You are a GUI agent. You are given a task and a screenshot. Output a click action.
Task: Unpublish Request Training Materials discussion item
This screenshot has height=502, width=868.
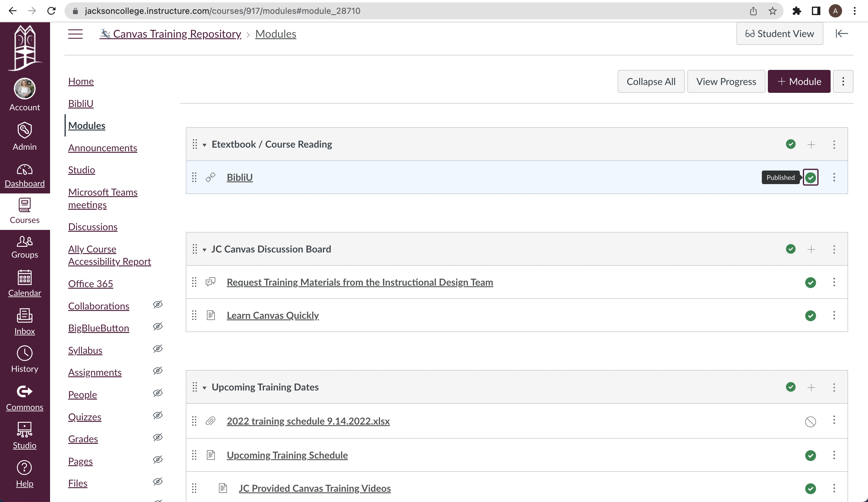tap(810, 282)
